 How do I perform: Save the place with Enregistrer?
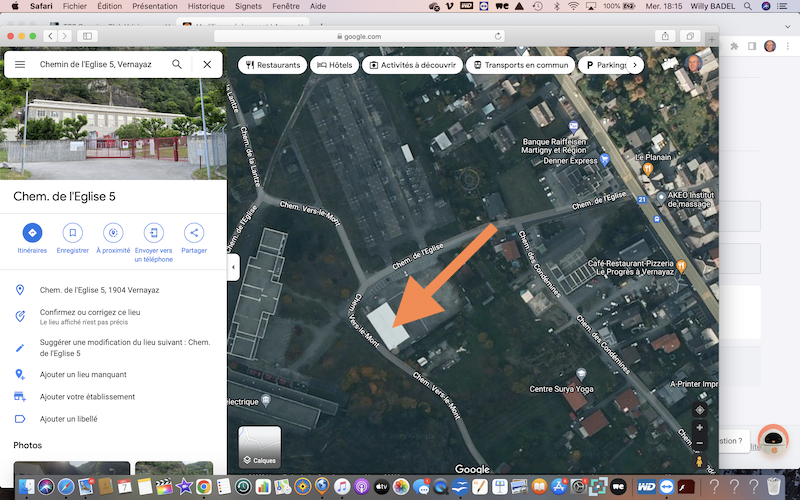(73, 233)
